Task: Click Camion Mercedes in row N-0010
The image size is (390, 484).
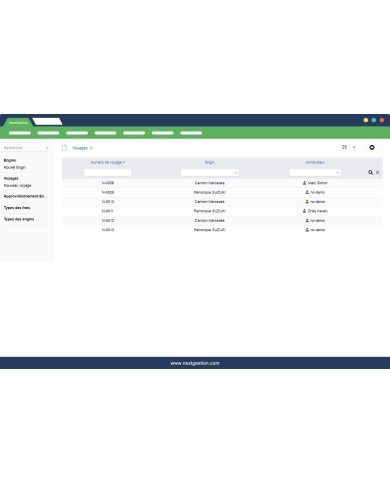Action: pos(210,202)
